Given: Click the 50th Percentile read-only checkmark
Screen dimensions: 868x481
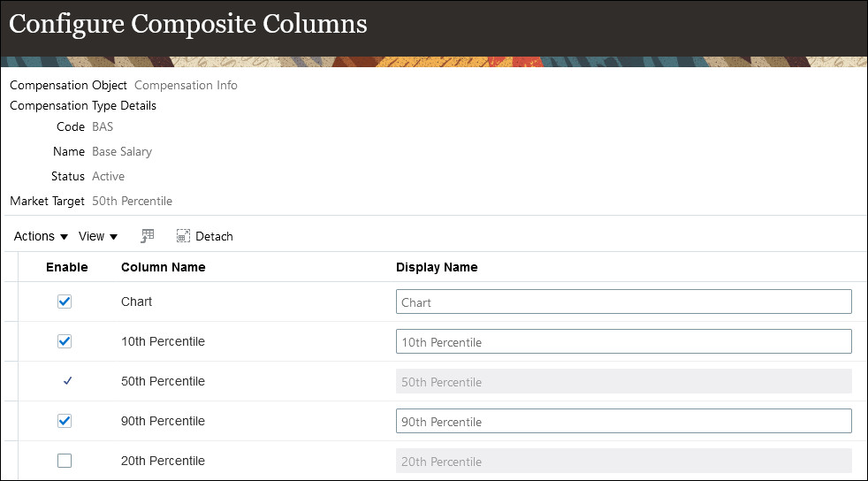Looking at the screenshot, I should pyautogui.click(x=67, y=381).
